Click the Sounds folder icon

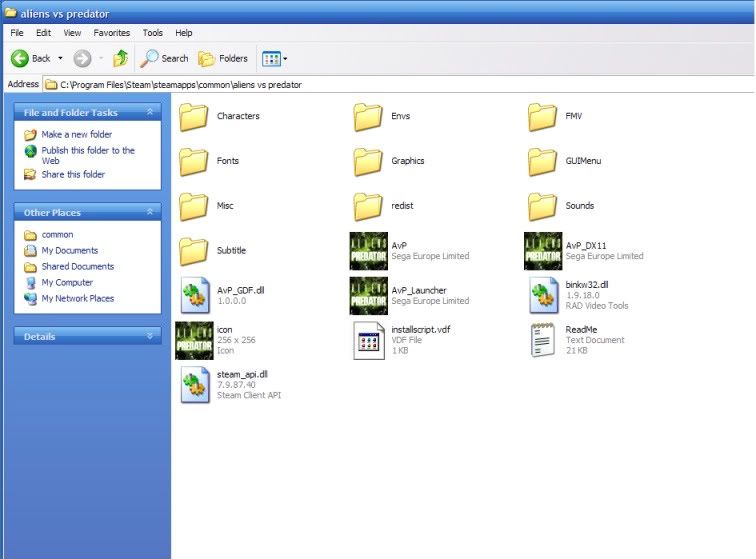543,206
